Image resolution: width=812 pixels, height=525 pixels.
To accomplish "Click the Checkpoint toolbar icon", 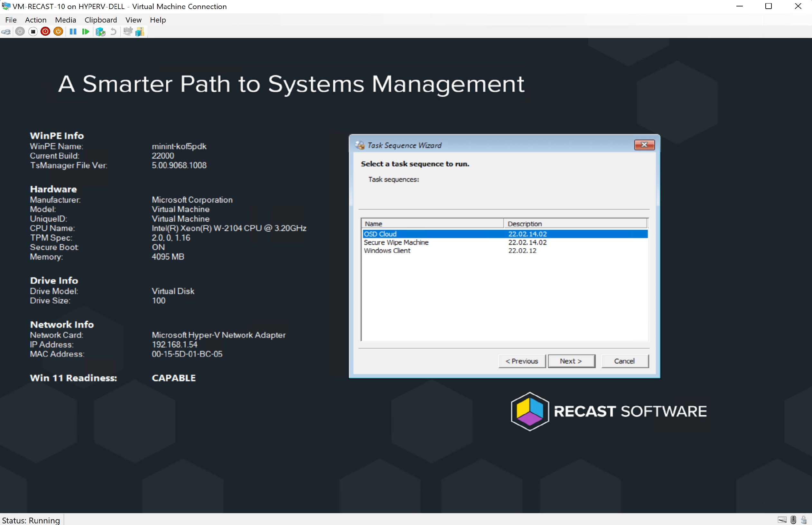I will [x=100, y=32].
